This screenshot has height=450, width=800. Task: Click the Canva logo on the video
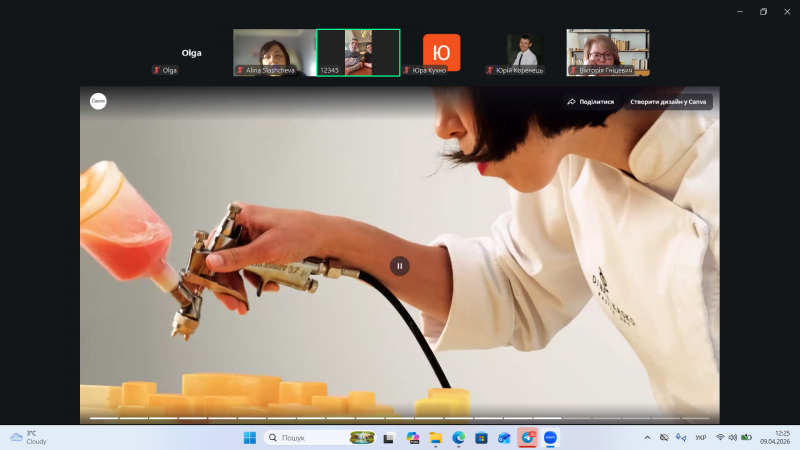click(x=98, y=101)
